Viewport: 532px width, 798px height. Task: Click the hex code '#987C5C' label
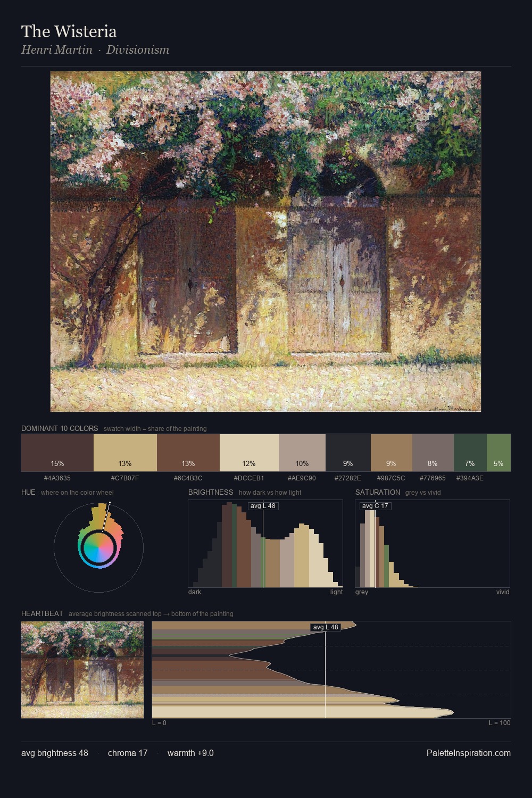coord(392,478)
